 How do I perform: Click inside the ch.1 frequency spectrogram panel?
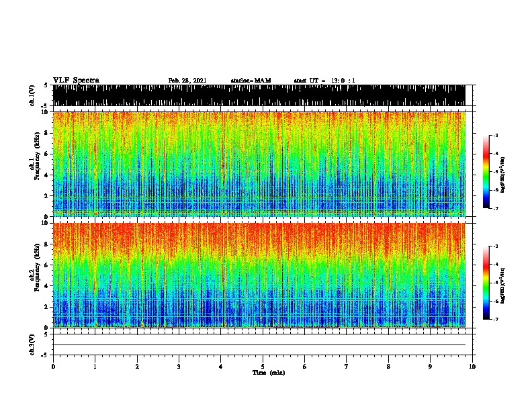pyautogui.click(x=259, y=164)
